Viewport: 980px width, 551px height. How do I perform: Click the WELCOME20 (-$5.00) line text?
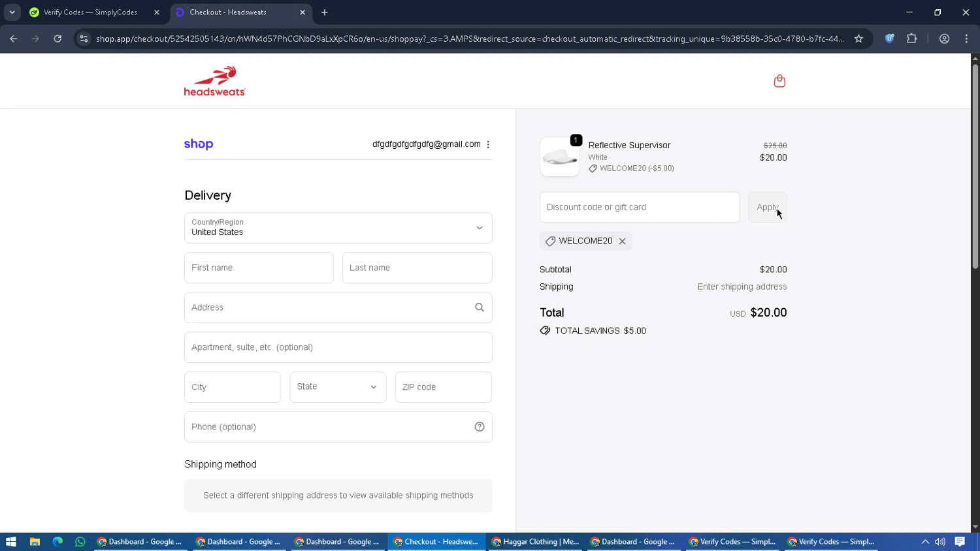[x=636, y=168]
